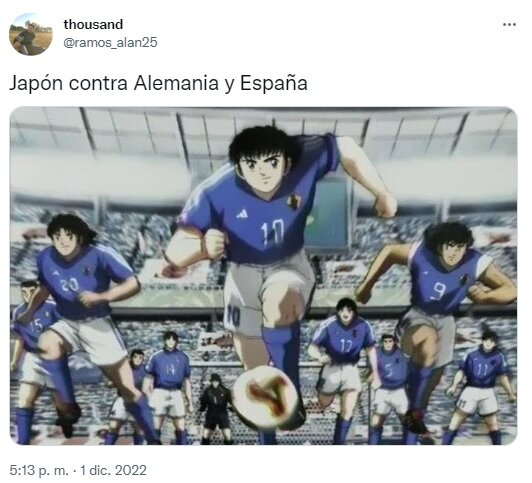The image size is (532, 483).
Task: Click the goalkeeper dressed in black
Action: tap(215, 409)
